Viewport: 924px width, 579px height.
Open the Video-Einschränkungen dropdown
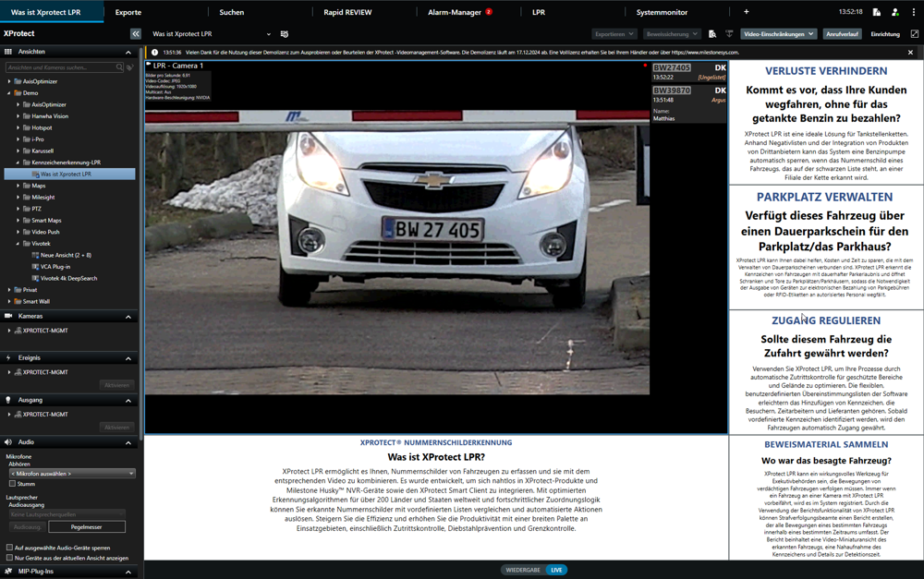[779, 34]
